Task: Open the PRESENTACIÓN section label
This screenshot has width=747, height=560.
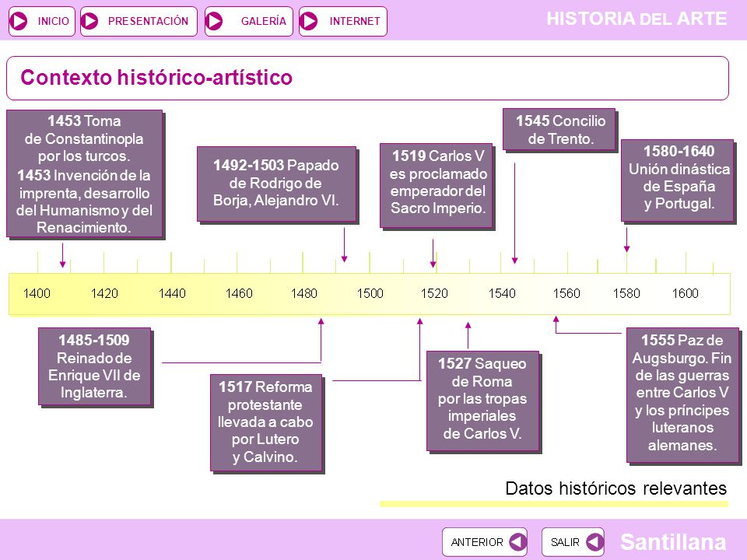Action: click(148, 22)
